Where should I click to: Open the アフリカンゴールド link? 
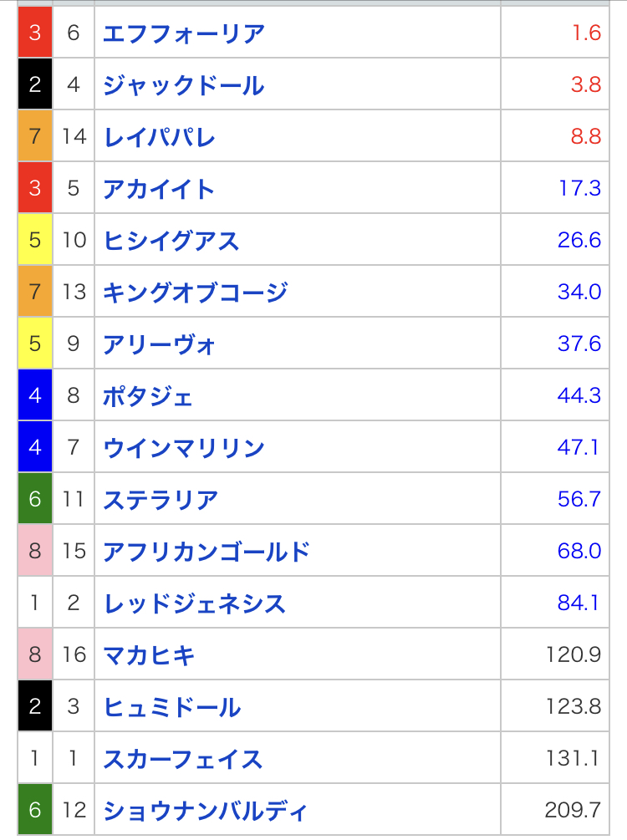point(206,552)
